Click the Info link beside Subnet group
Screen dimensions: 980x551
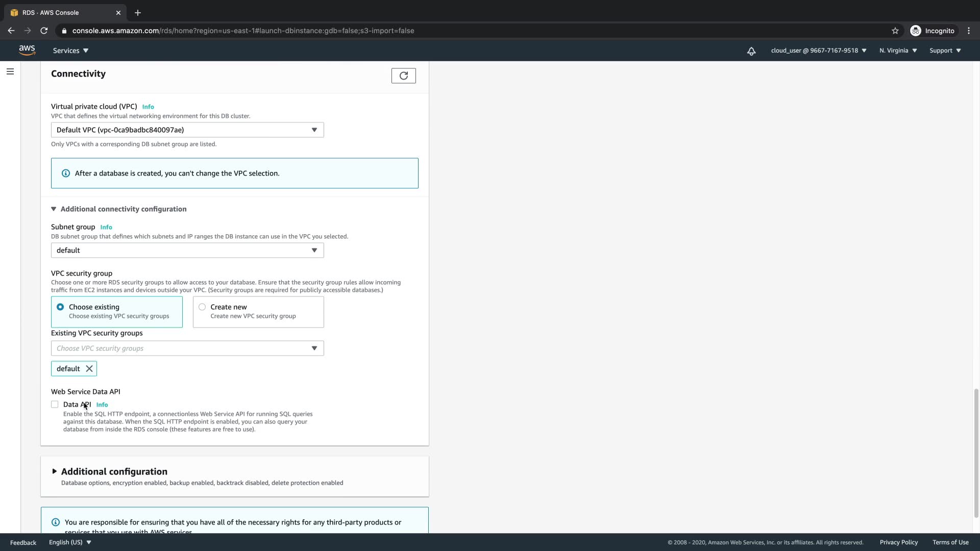pos(106,227)
